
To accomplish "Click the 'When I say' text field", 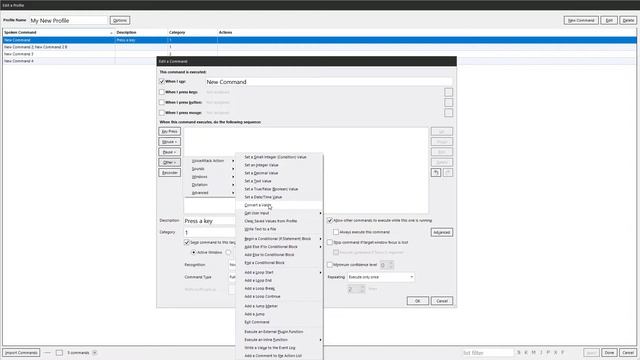I will click(329, 82).
